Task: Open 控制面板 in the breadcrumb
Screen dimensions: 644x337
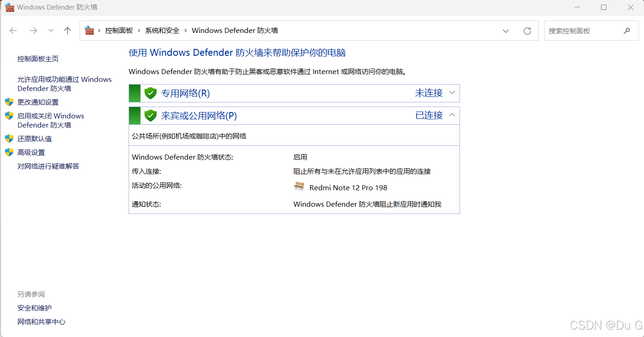Action: (x=119, y=31)
